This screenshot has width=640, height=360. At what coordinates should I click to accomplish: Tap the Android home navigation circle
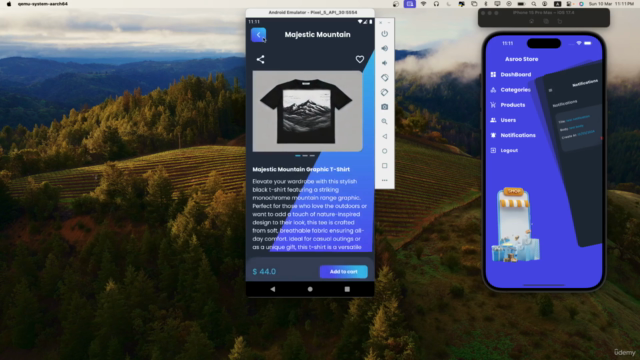click(x=310, y=289)
